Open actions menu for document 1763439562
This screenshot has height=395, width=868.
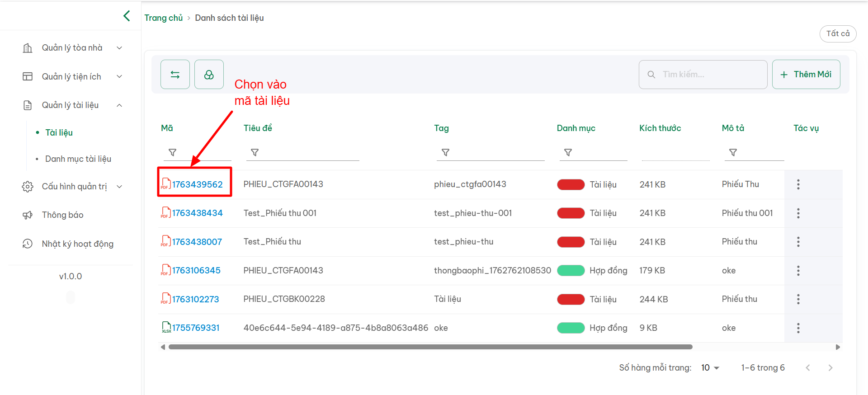798,184
